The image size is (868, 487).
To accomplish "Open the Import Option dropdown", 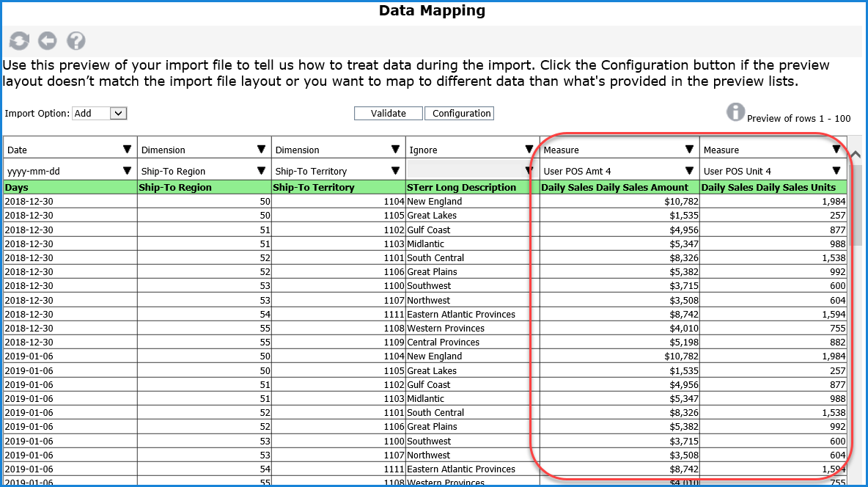I will (x=119, y=114).
